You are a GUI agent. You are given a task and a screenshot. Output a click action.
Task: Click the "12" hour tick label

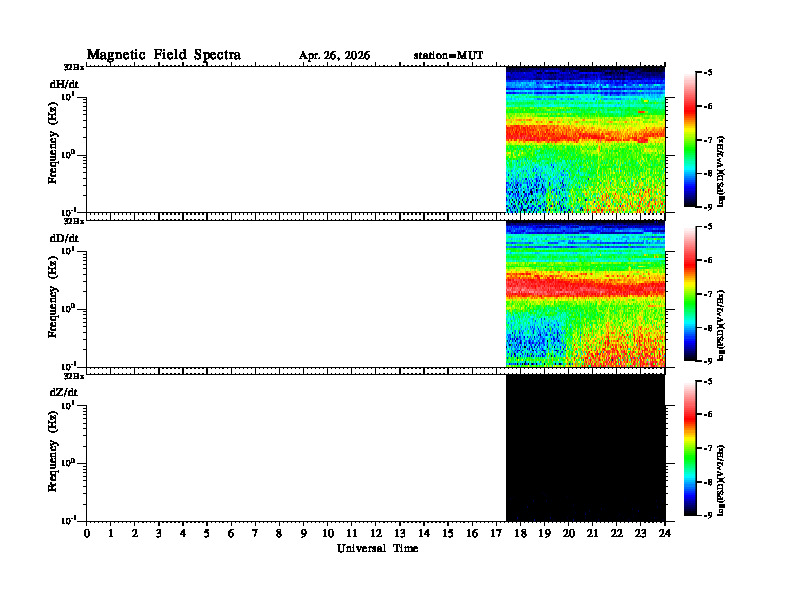[376, 533]
